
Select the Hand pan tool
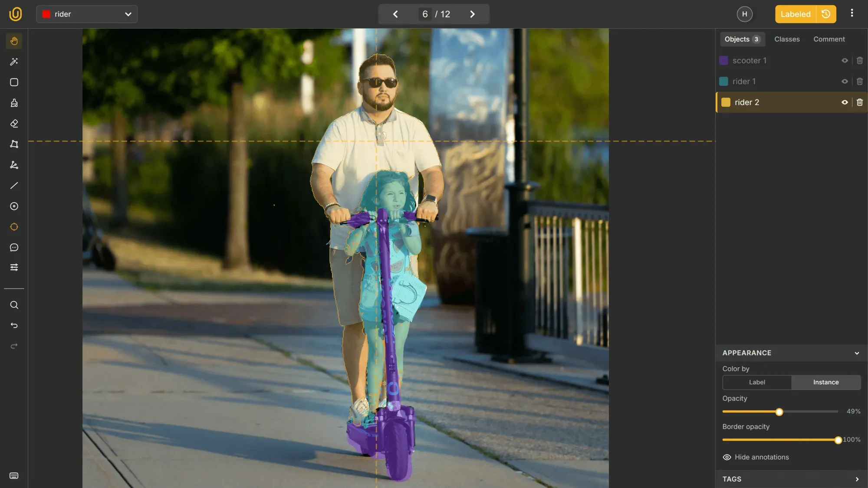[14, 41]
